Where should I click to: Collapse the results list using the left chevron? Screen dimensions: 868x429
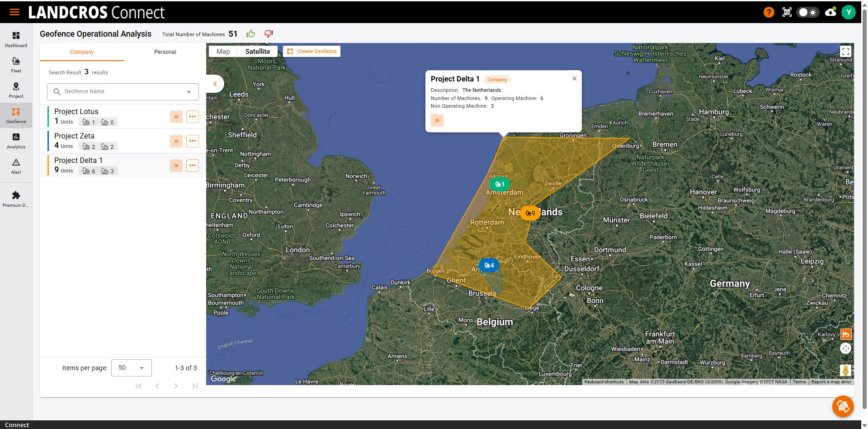pos(215,83)
